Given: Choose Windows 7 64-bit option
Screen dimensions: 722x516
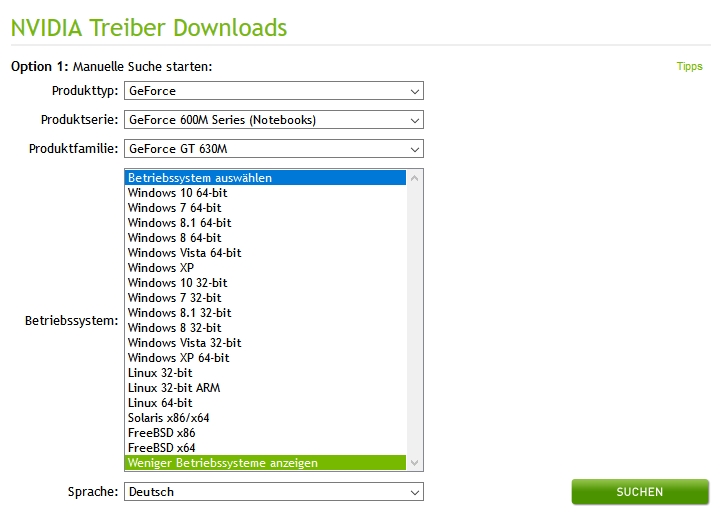Looking at the screenshot, I should [x=265, y=208].
